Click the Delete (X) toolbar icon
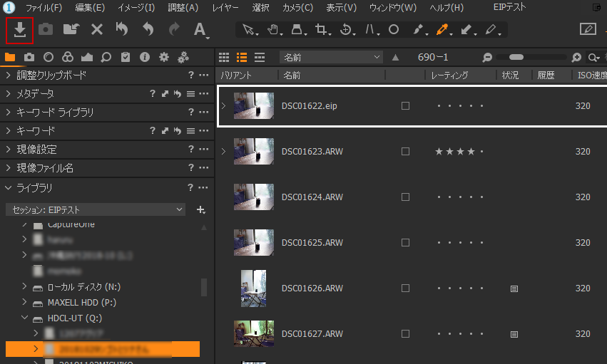 click(97, 29)
